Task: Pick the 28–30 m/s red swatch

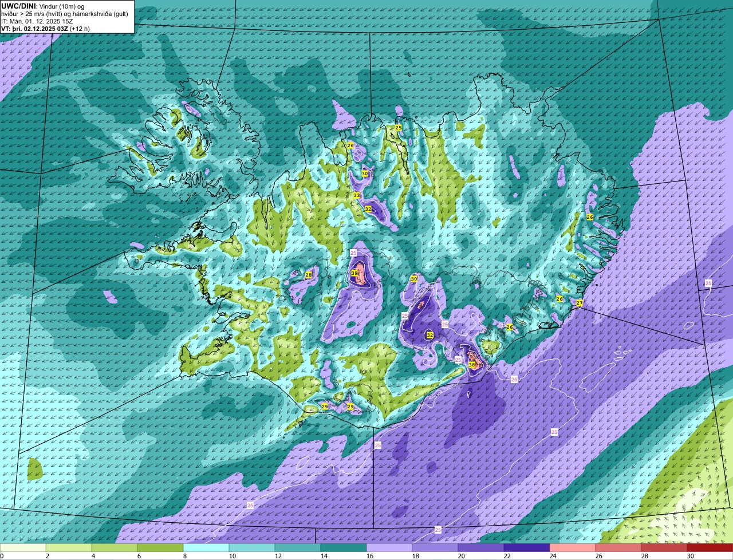Action: point(664,548)
